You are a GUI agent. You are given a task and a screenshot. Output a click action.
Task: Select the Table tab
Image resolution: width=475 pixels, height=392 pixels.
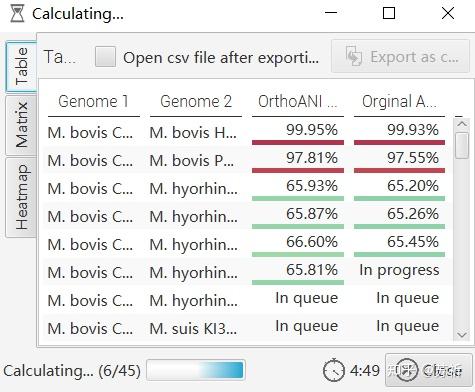pyautogui.click(x=21, y=66)
